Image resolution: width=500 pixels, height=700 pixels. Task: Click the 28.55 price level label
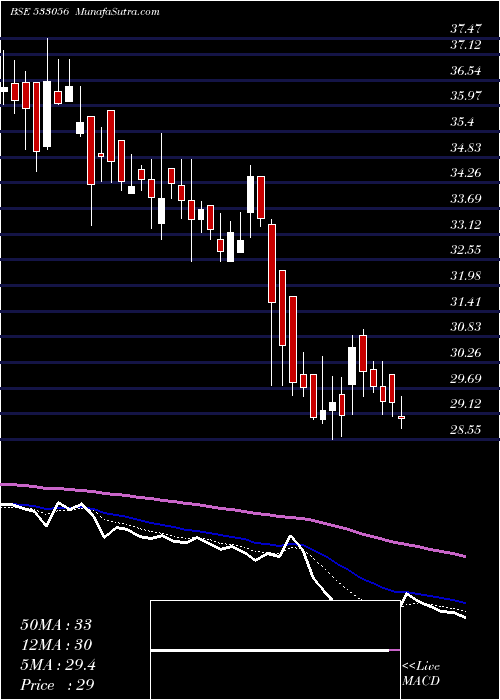[x=466, y=430]
